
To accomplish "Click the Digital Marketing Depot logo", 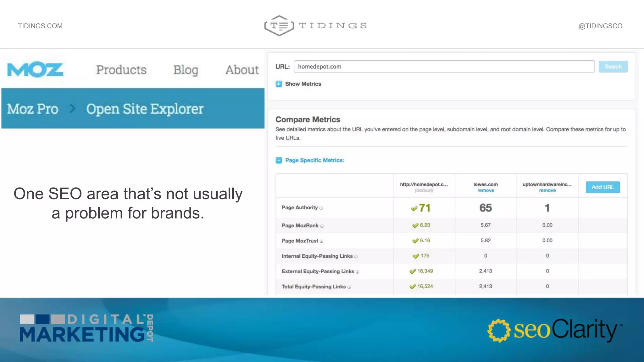I will point(87,328).
